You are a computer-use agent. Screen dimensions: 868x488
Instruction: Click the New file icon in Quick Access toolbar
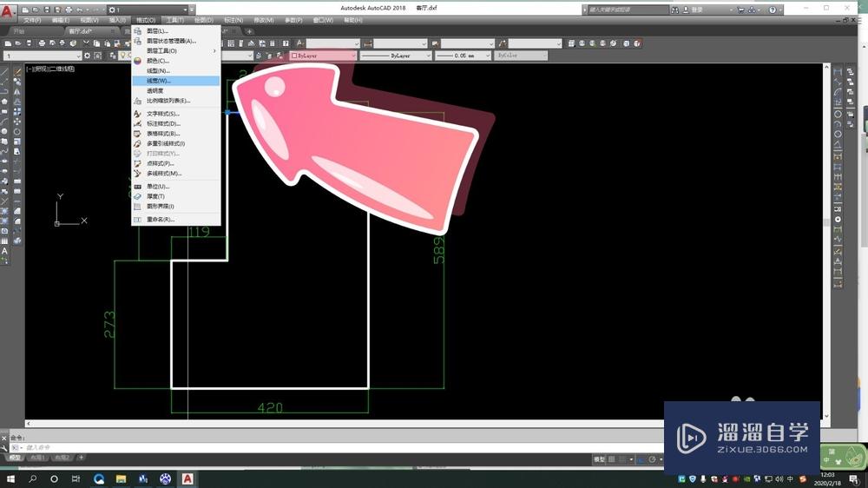point(25,10)
